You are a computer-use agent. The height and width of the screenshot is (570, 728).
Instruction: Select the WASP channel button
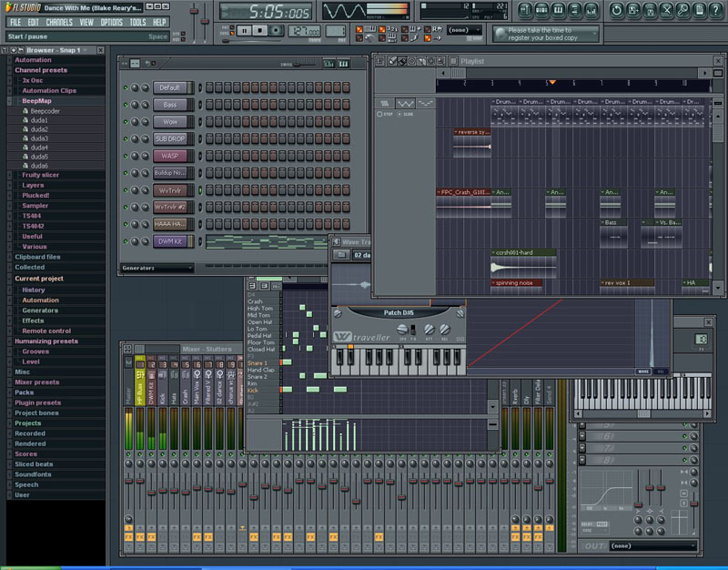[170, 156]
